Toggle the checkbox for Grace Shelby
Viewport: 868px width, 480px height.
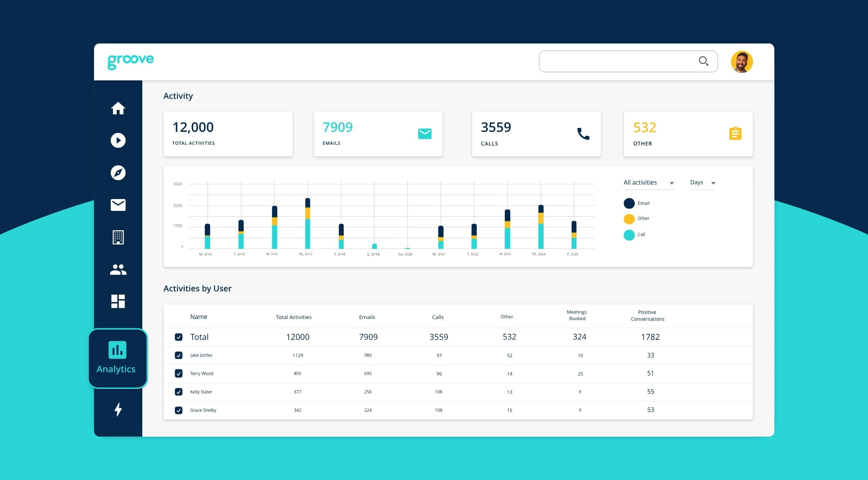179,410
